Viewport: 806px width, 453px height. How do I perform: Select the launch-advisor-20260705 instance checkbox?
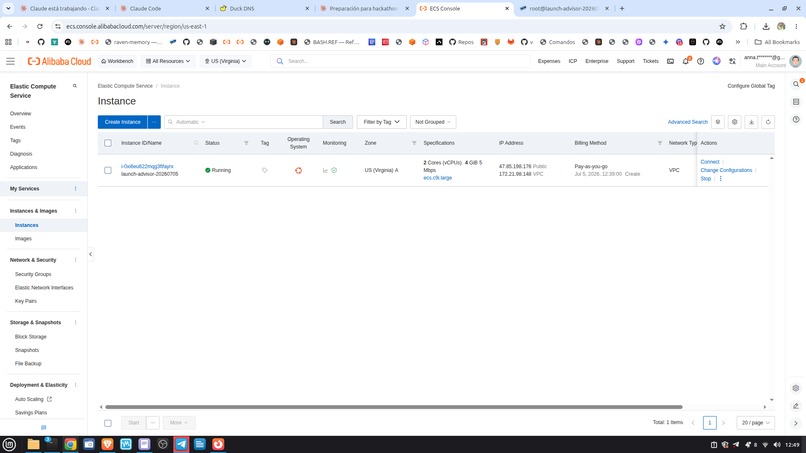click(108, 170)
